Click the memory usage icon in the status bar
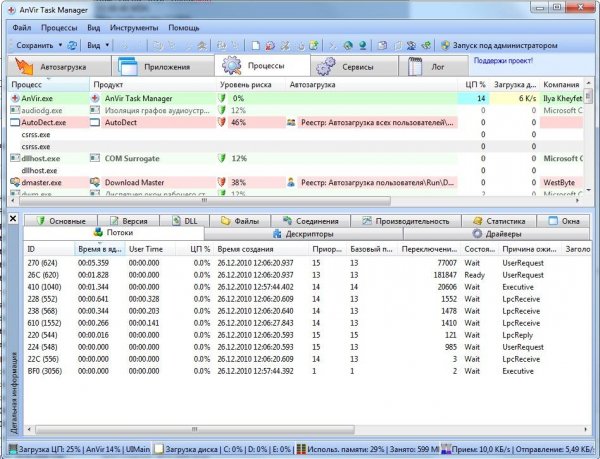 301,449
